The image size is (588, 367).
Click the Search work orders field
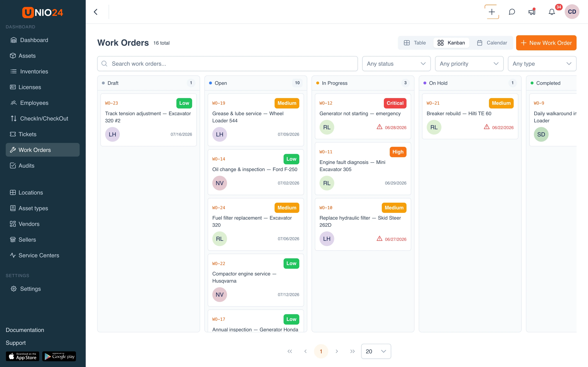(227, 64)
